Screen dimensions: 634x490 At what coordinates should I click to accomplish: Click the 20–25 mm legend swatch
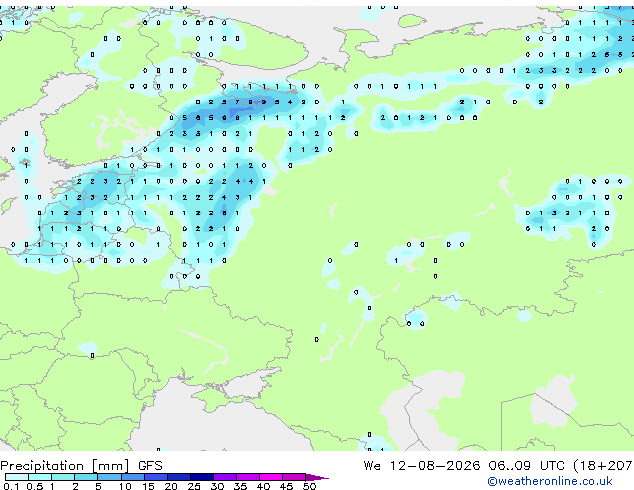tap(178, 477)
